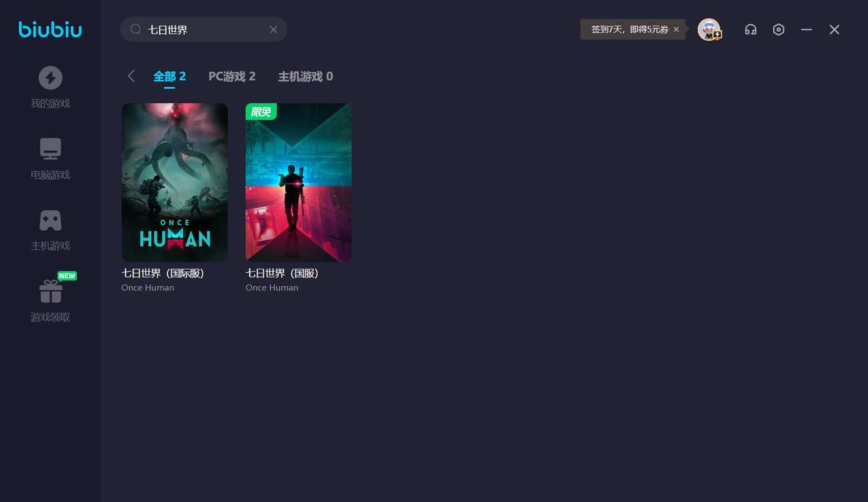Switch to the 主机游戏 0 tab
868x502 pixels.
click(305, 76)
